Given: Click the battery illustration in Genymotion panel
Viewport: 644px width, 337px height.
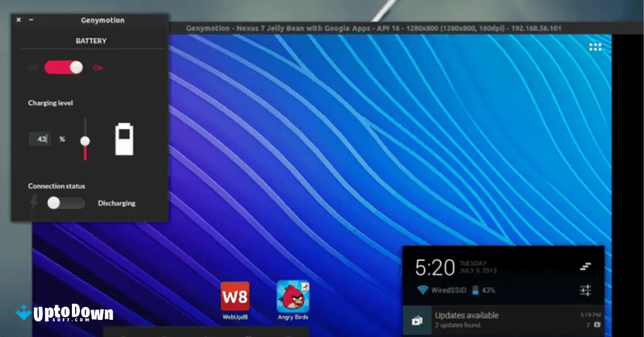Looking at the screenshot, I should pos(124,138).
